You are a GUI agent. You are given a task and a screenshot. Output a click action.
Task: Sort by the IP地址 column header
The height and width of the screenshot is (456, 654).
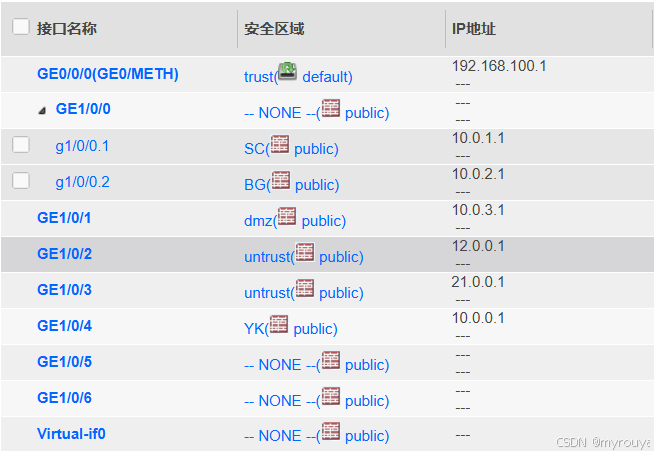[x=474, y=29]
